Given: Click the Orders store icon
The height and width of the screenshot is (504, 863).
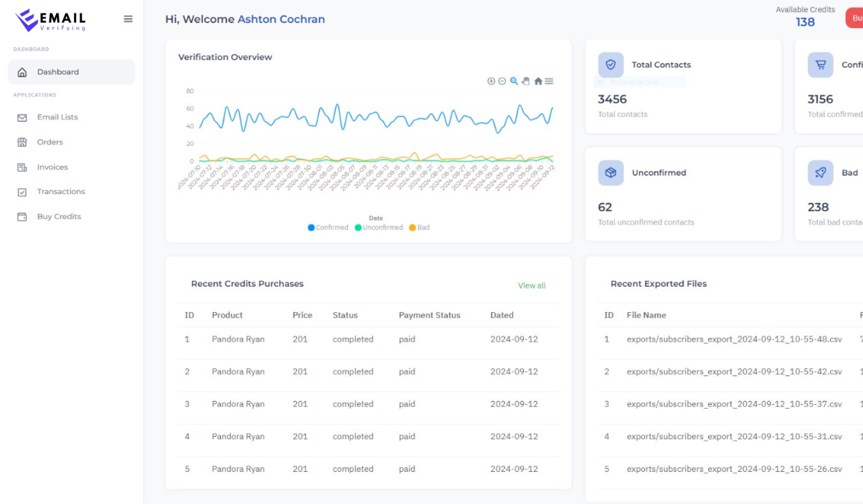Looking at the screenshot, I should pos(22,142).
